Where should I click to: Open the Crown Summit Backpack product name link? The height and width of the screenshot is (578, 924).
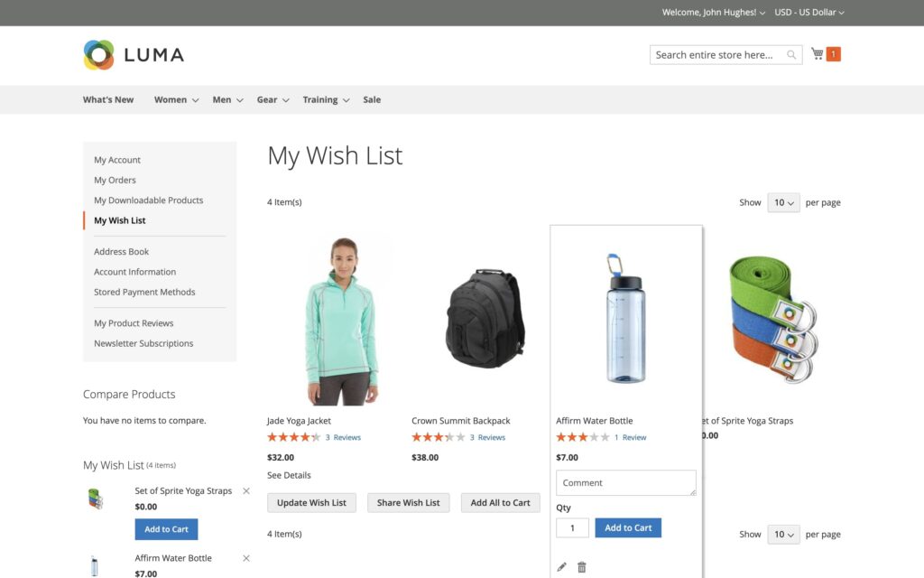tap(461, 421)
